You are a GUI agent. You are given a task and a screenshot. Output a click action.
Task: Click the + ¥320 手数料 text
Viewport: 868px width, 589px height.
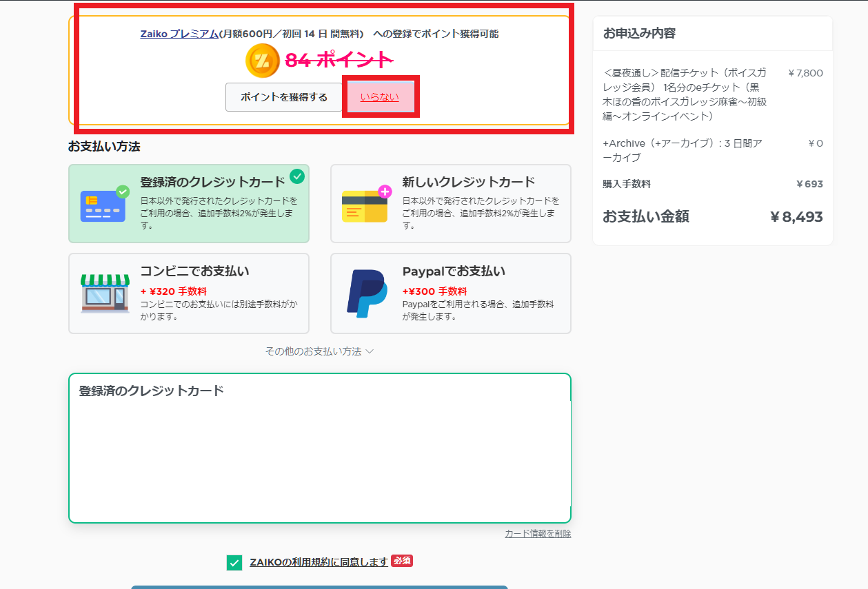point(174,291)
